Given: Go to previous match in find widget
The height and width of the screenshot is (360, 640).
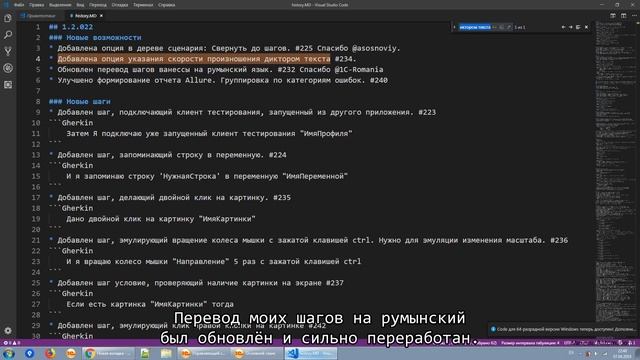Looking at the screenshot, I should [x=563, y=27].
